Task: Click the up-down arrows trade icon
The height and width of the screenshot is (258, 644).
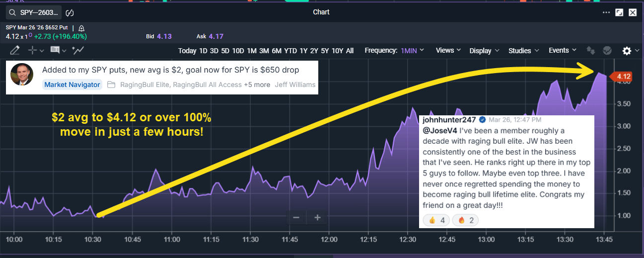Action: click(591, 50)
